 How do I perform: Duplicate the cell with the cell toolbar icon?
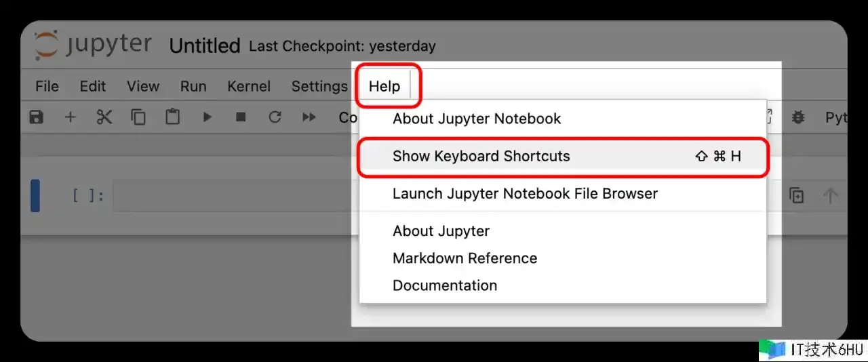(797, 196)
